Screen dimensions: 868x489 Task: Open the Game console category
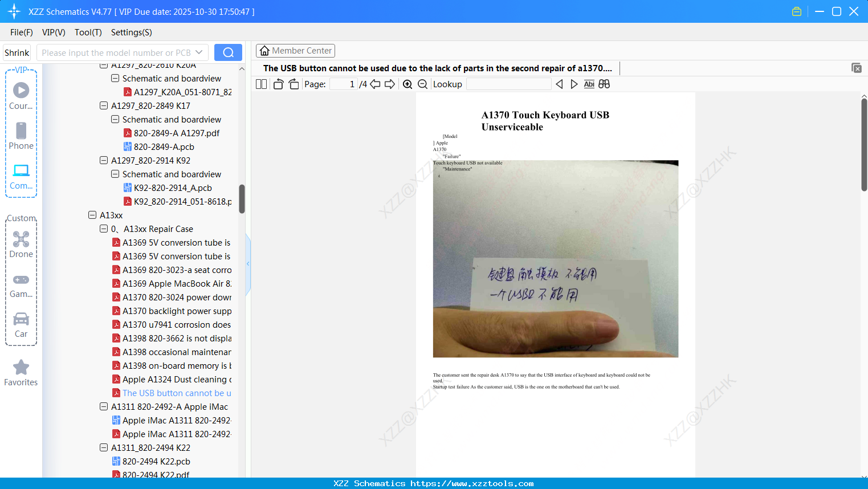point(21,285)
